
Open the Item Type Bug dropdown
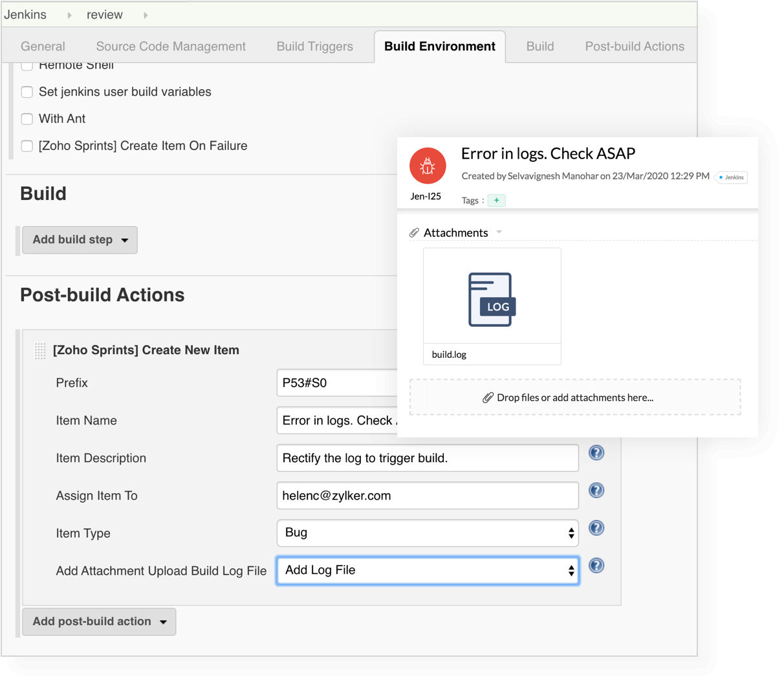click(x=428, y=533)
